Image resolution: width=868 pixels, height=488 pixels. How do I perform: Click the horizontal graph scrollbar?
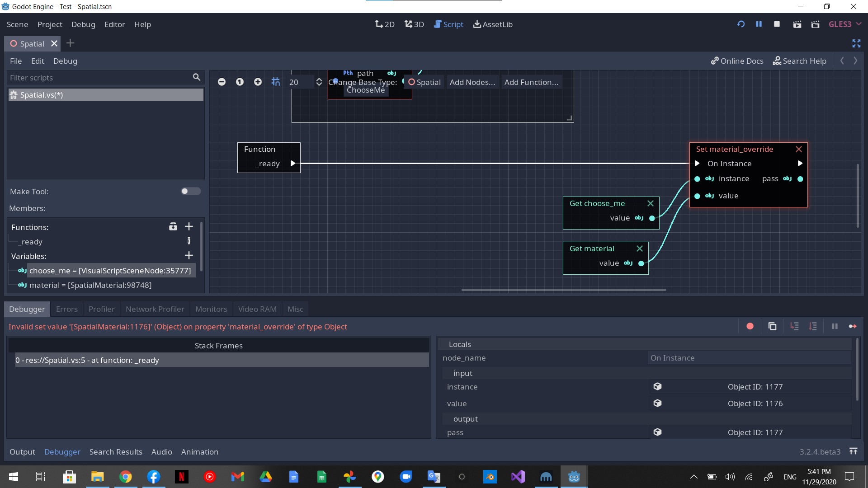(x=563, y=290)
